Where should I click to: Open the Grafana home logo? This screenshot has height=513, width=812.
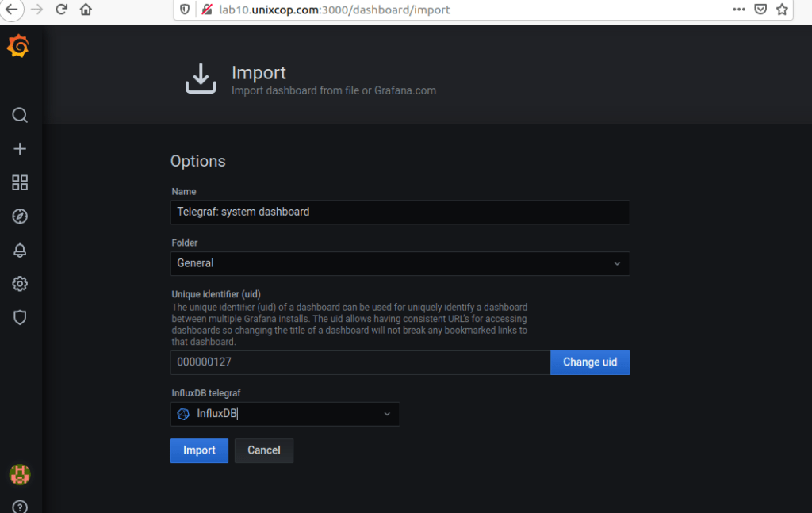[x=18, y=46]
